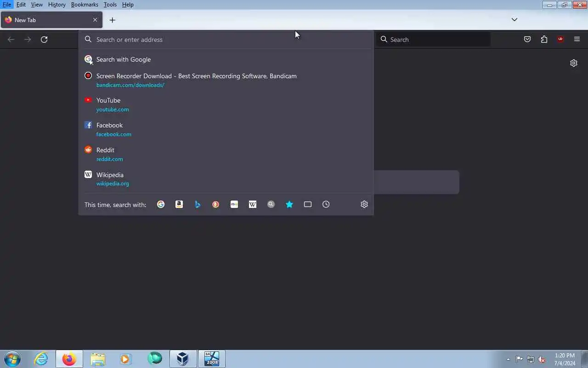
Task: Search open tabs via the tabs icon
Action: click(308, 204)
